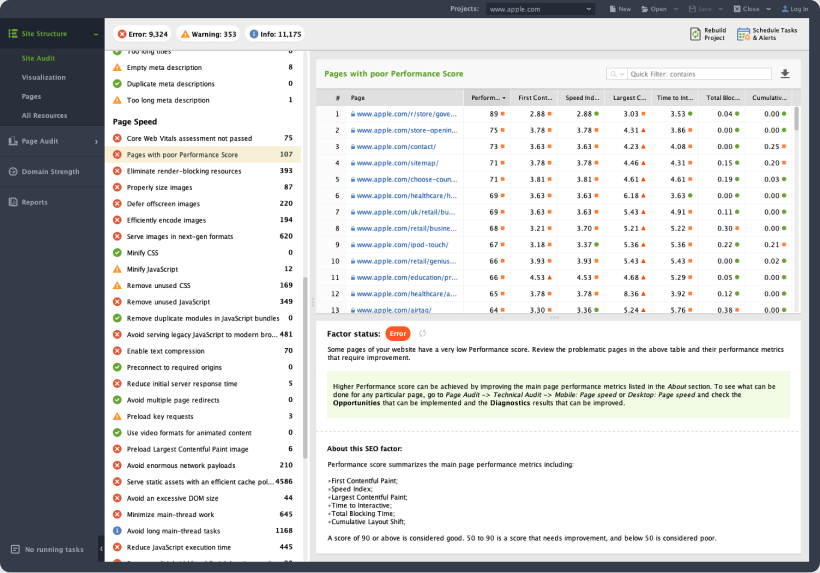Collapse the sidebar with the arrow

point(101,549)
